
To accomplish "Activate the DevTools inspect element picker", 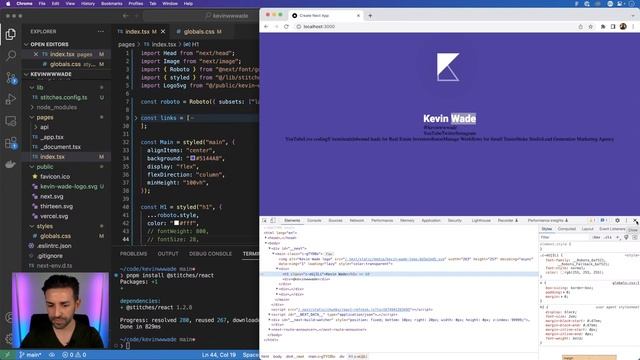I will (x=264, y=220).
